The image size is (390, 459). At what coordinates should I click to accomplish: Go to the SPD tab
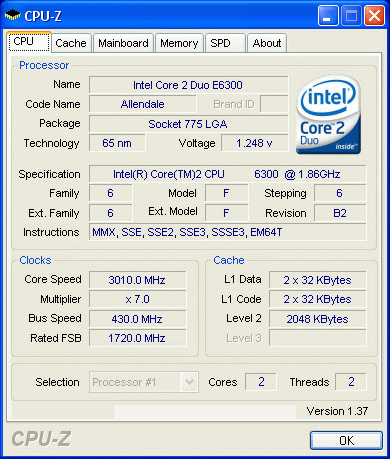(225, 43)
